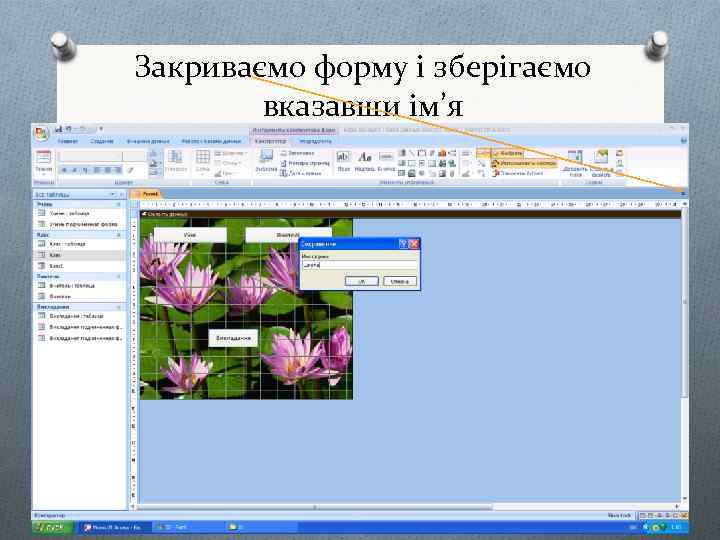Viewport: 720px width, 540px height.
Task: Open help icon at ribbon right
Action: click(684, 141)
